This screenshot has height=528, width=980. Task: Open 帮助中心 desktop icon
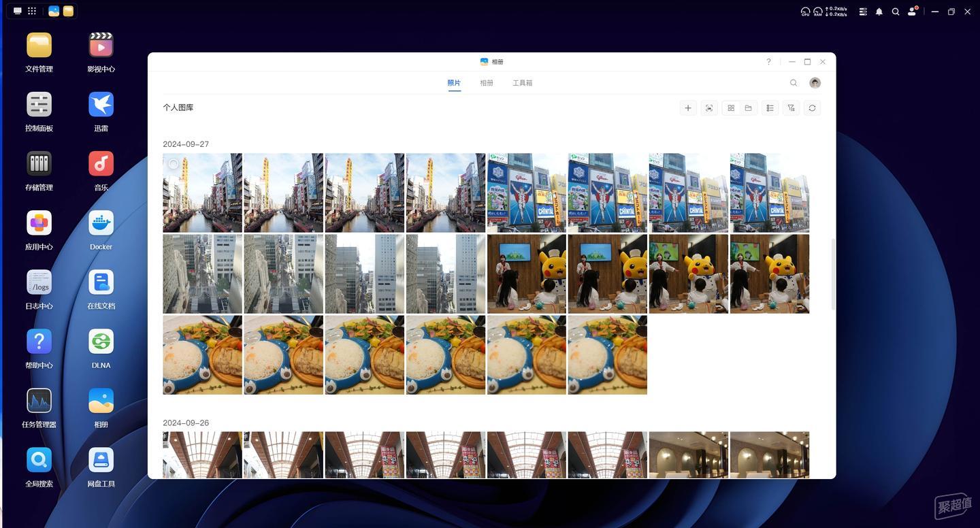[x=39, y=342]
